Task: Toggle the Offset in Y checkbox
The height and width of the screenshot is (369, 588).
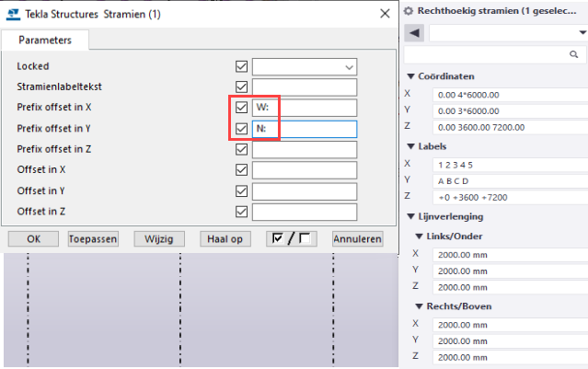Action: coord(241,190)
